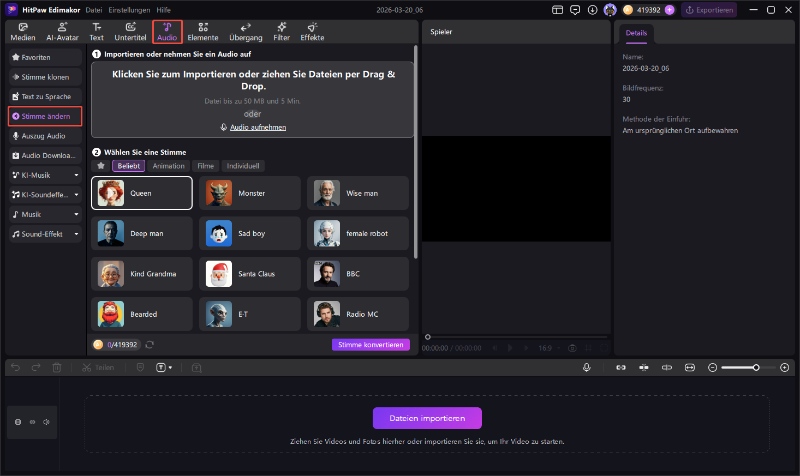
Task: Click the Audio aufnehmen link
Action: [x=253, y=128]
